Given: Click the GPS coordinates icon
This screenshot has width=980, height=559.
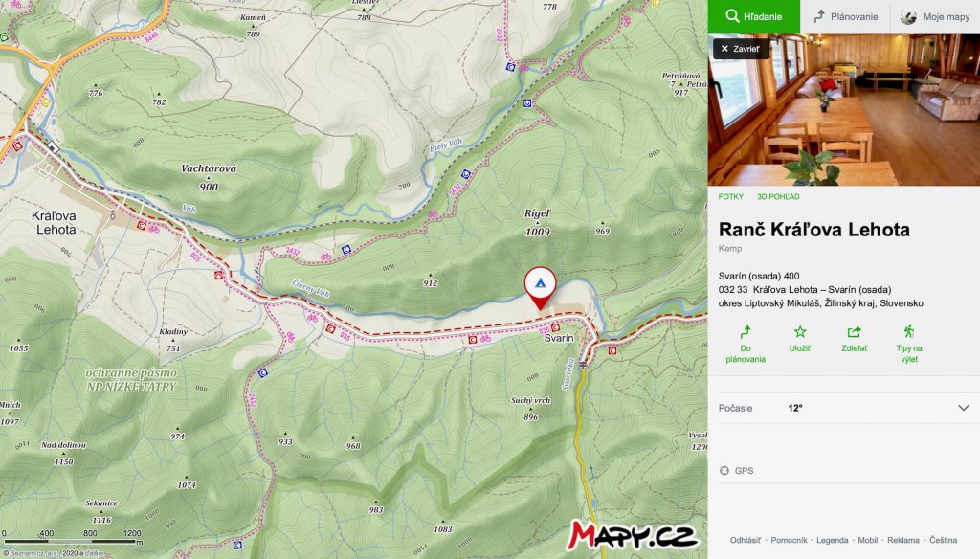Looking at the screenshot, I should point(724,471).
